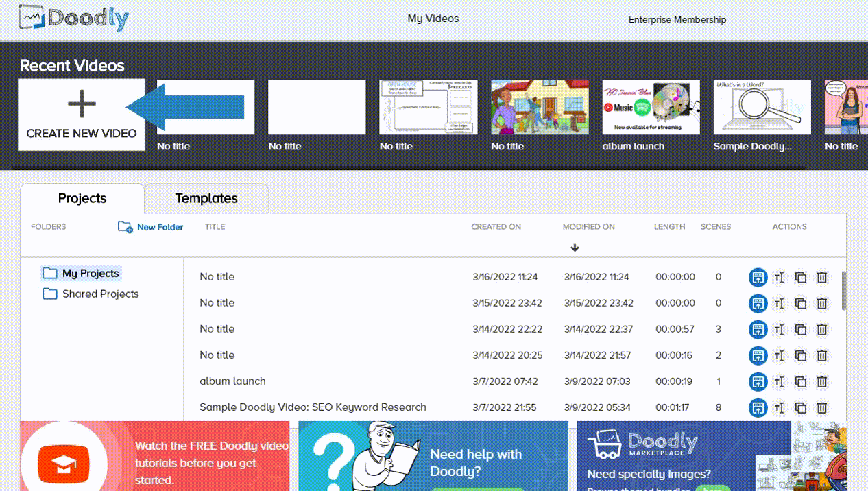868x491 pixels.
Task: Delete the project with length 00:00:16
Action: coord(822,356)
